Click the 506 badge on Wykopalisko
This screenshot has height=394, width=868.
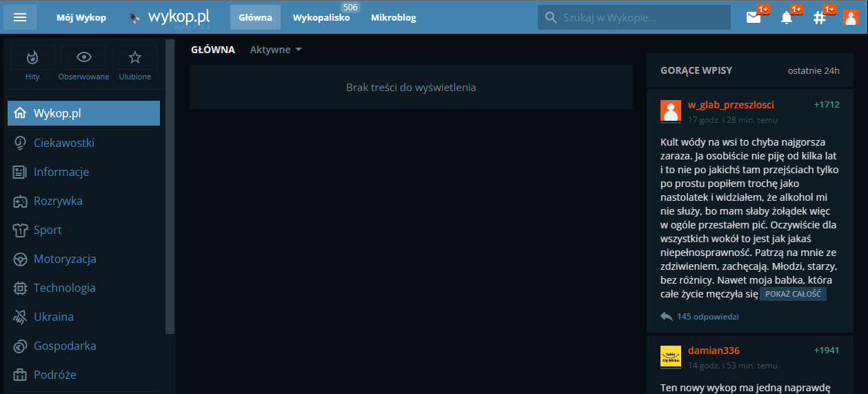point(350,8)
